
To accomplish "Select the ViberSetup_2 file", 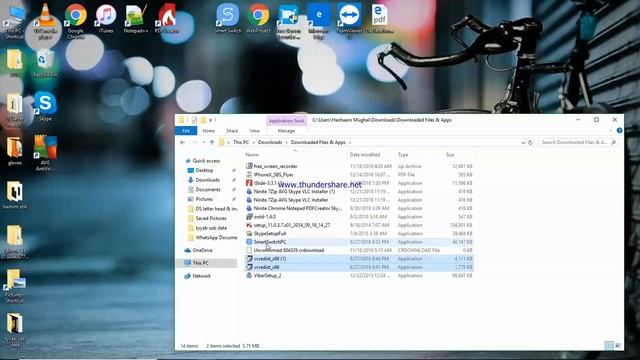I will tap(359, 276).
